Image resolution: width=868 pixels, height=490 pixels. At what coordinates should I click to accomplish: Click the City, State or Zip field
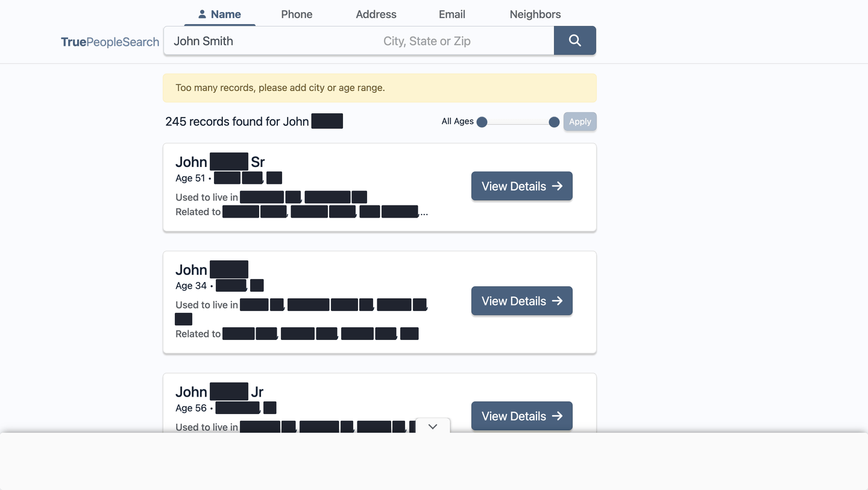click(464, 41)
